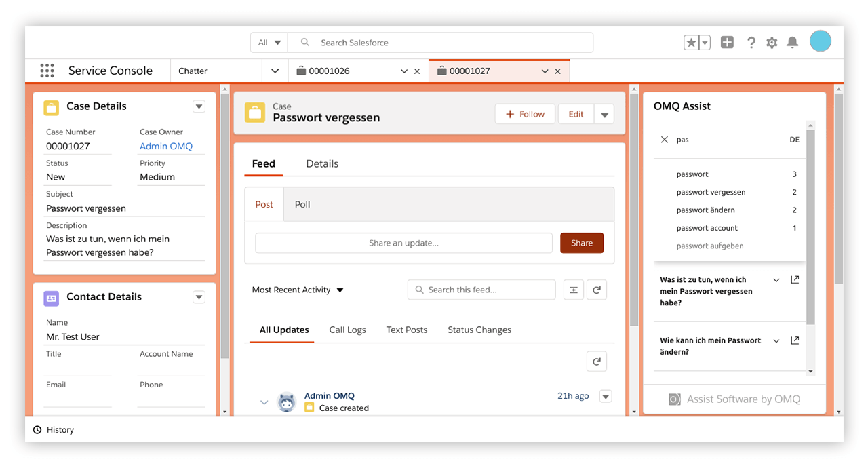Open first OMQ answer in new window

(x=795, y=280)
